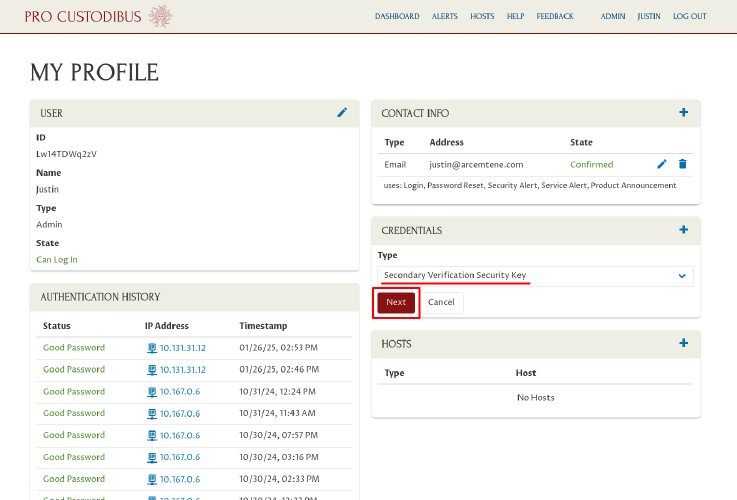
Task: Open IP 10.167.0.6 from 07:57 PM login
Action: (x=180, y=436)
